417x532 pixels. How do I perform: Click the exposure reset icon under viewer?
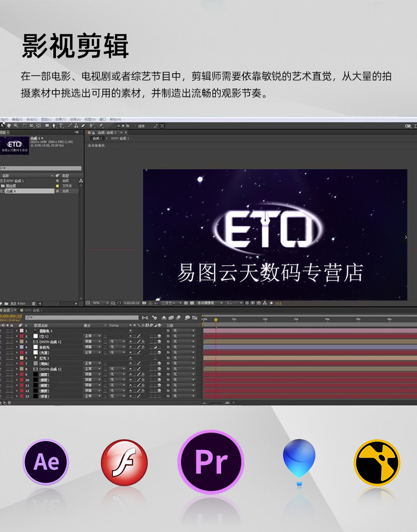(x=271, y=303)
